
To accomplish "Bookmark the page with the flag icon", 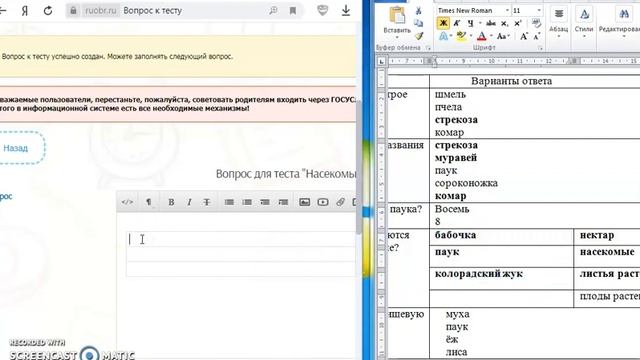I will (x=293, y=11).
